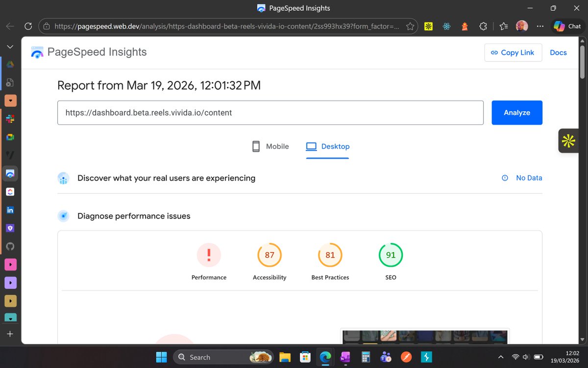The height and width of the screenshot is (368, 588).
Task: Open the yellow asterisk extension
Action: pyautogui.click(x=429, y=26)
